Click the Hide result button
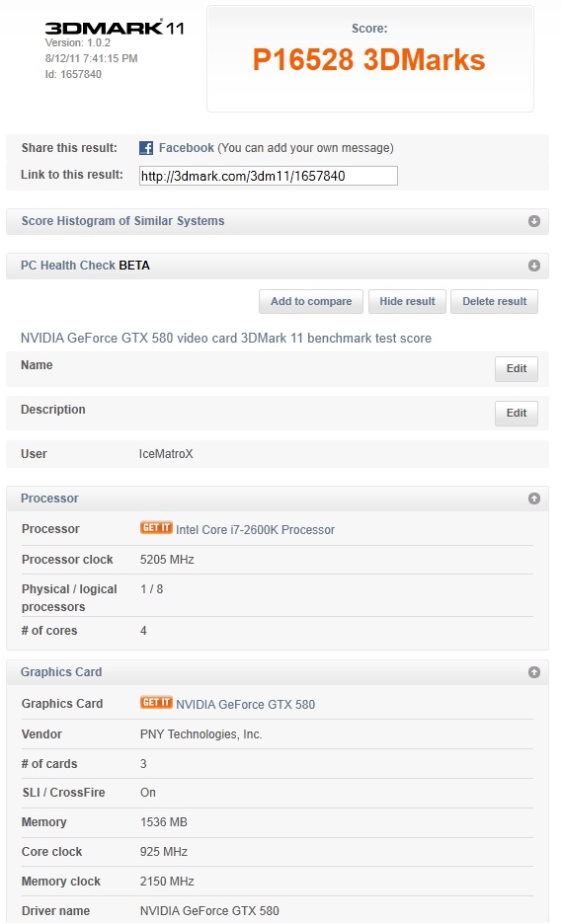561x924 pixels. tap(407, 301)
